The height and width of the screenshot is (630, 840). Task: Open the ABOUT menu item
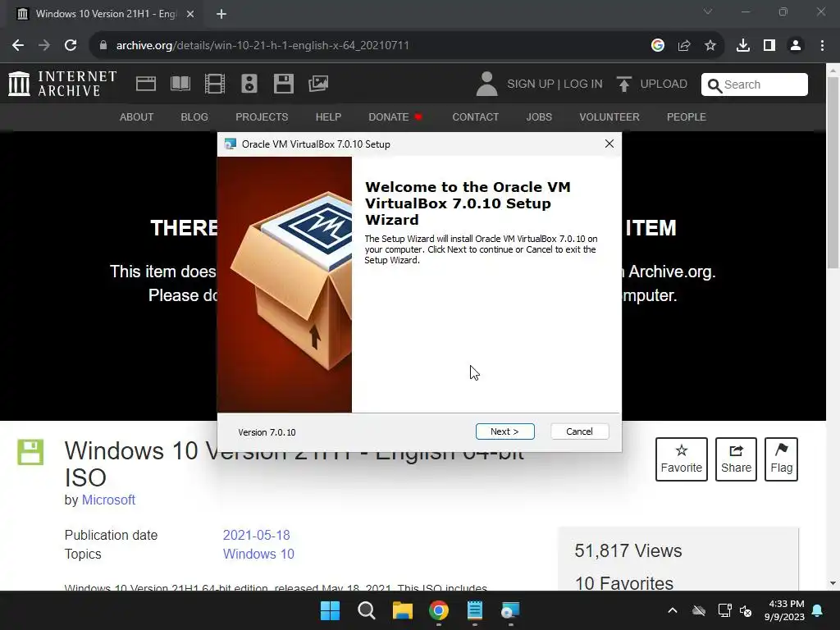coord(137,116)
